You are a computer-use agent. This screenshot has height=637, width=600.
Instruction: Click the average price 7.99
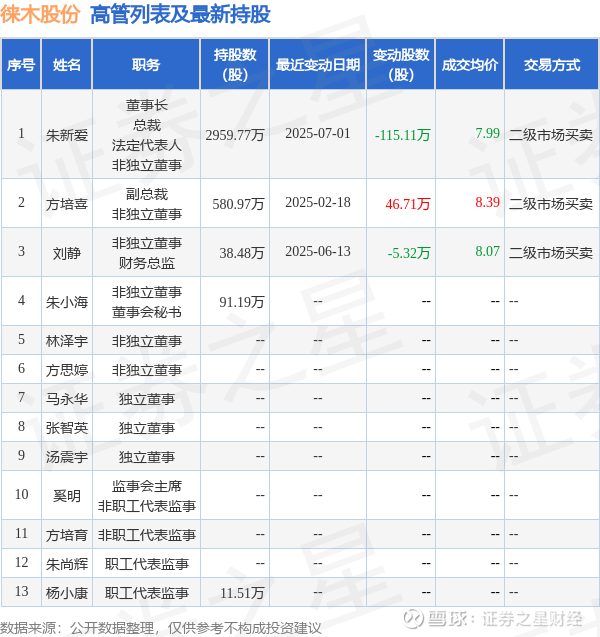pyautogui.click(x=487, y=133)
